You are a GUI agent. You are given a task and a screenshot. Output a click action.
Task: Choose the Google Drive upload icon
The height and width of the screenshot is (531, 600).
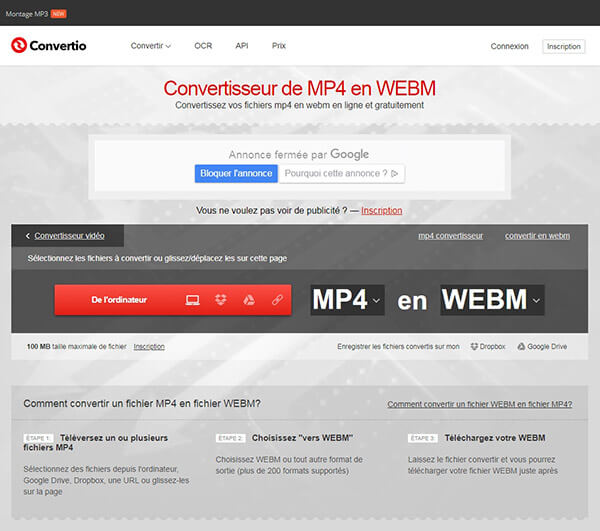point(249,300)
